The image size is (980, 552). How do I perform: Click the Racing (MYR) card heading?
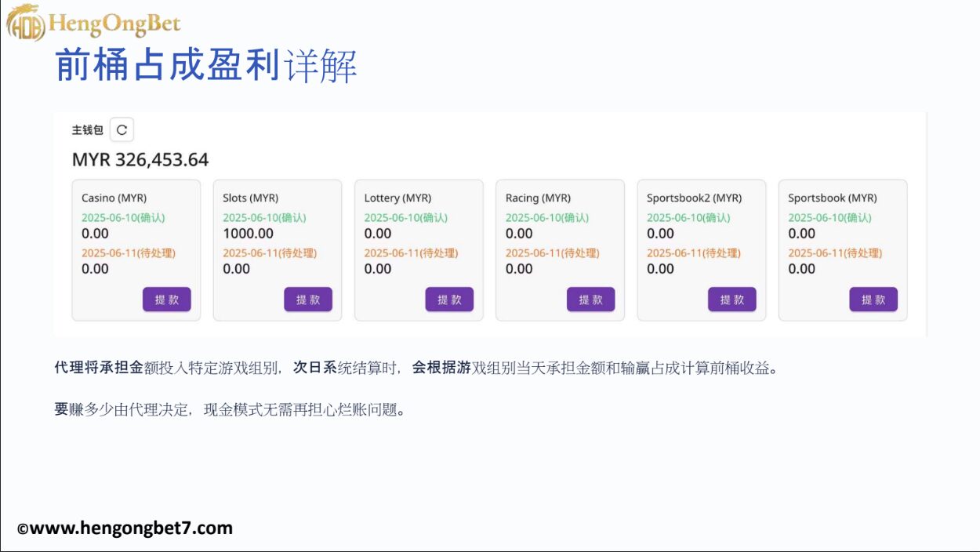point(538,198)
